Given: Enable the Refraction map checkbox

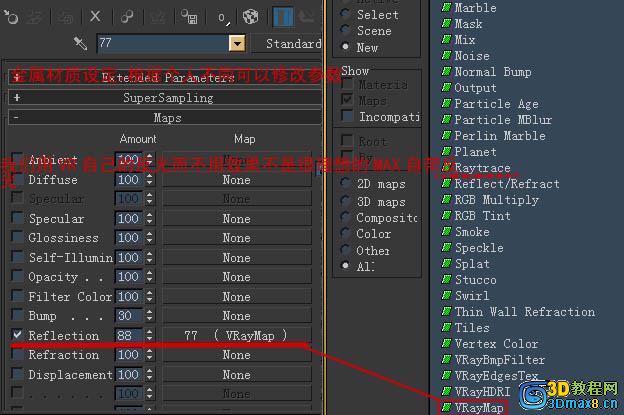Looking at the screenshot, I should (x=17, y=354).
